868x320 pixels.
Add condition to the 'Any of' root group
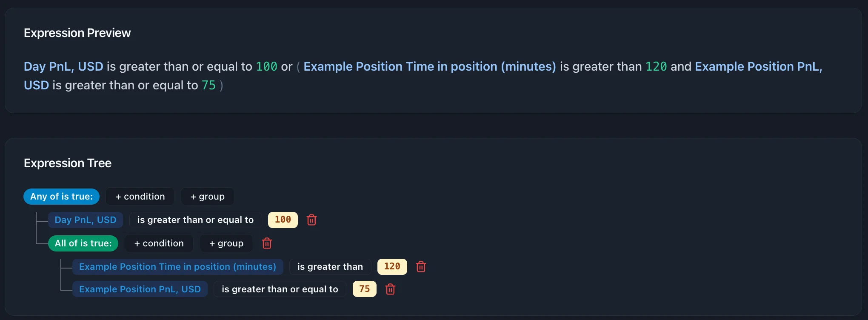coord(140,197)
